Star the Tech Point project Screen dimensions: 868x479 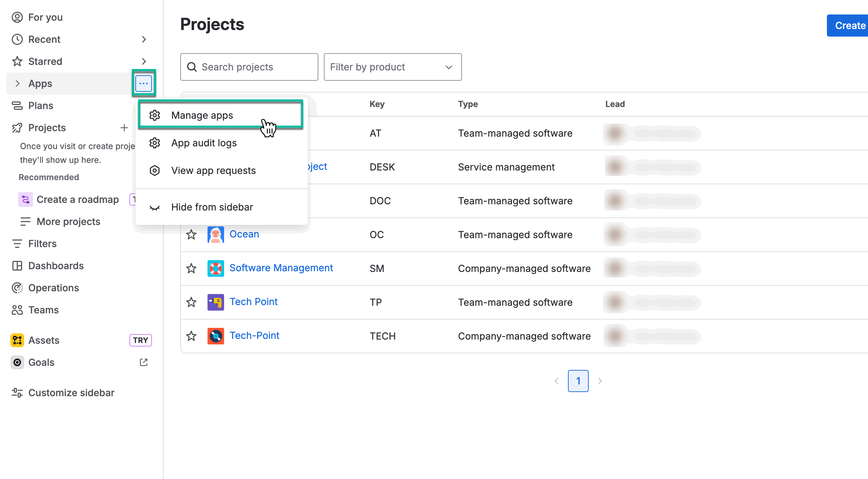click(191, 302)
